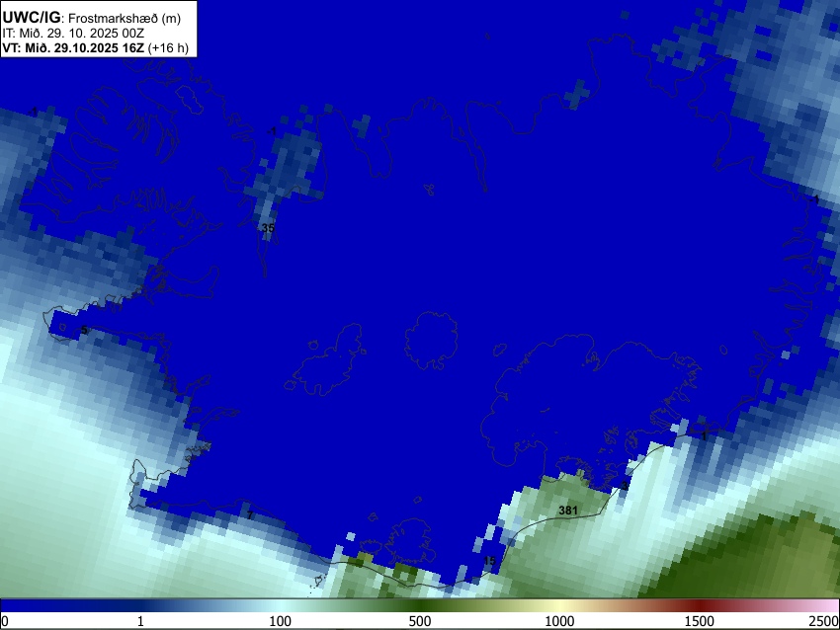Click the legend tick label '1500'
This screenshot has height=630, width=840.
pos(699,621)
